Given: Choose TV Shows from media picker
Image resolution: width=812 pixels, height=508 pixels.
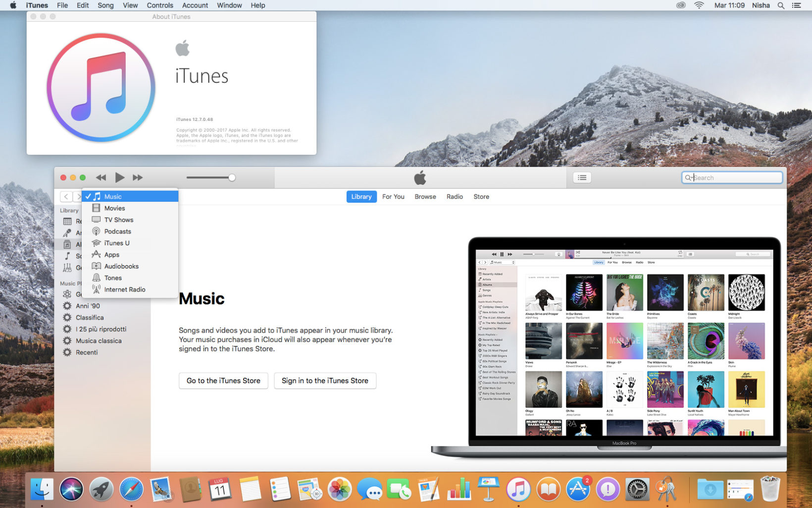Looking at the screenshot, I should [130, 220].
